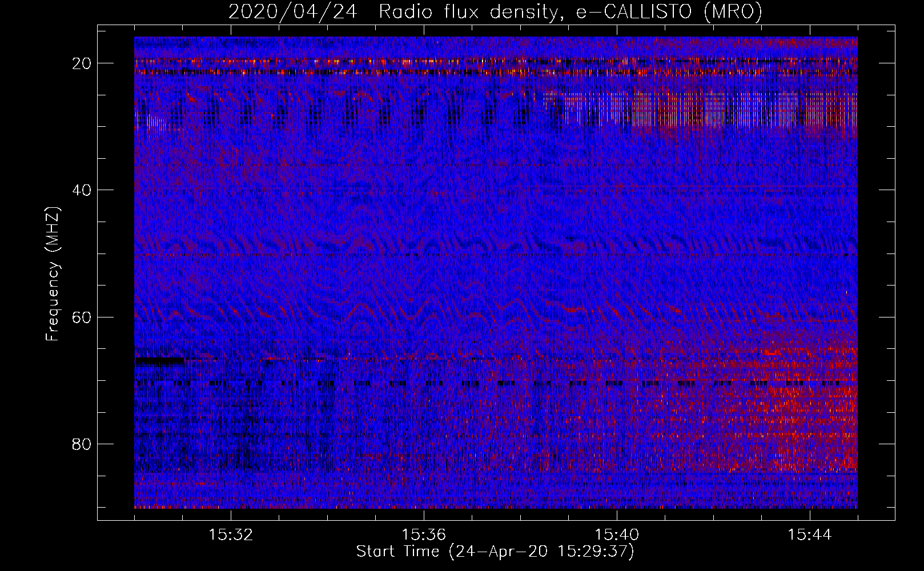Click the 15:36 time tick label
Image resolution: width=924 pixels, height=571 pixels.
click(x=424, y=535)
